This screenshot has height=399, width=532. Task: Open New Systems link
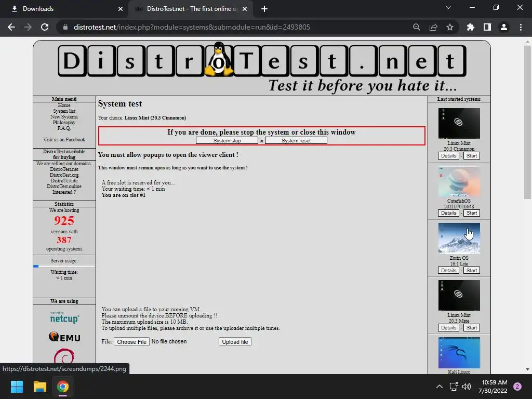pos(64,117)
